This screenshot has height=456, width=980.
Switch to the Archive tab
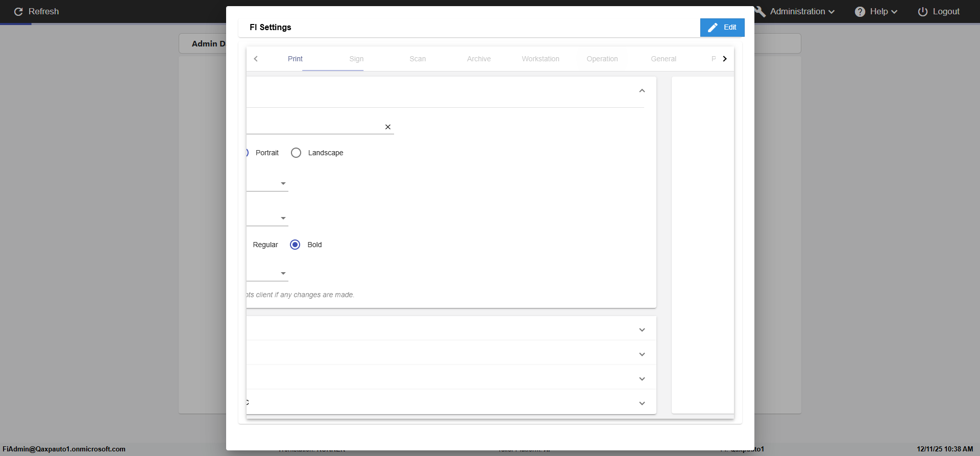[479, 59]
